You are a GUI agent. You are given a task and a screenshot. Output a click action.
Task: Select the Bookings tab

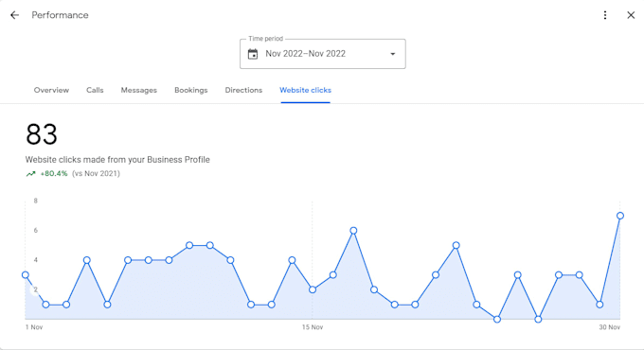point(191,90)
